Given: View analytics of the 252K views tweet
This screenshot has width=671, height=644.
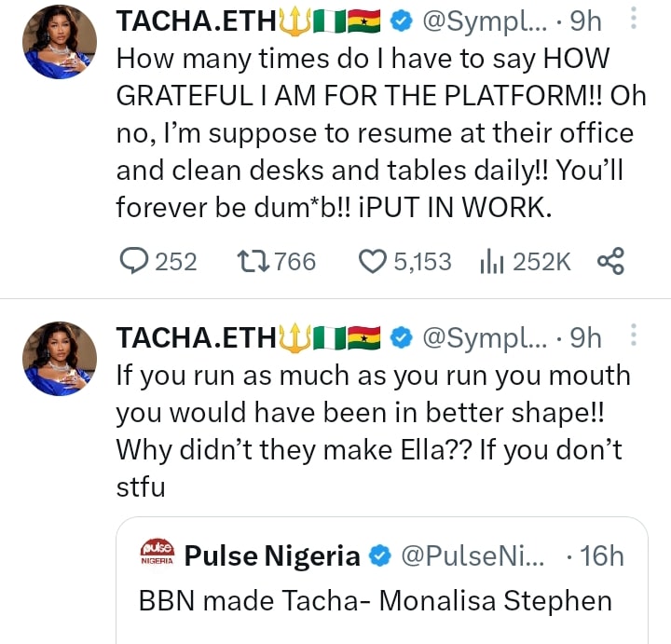Looking at the screenshot, I should click(x=490, y=262).
